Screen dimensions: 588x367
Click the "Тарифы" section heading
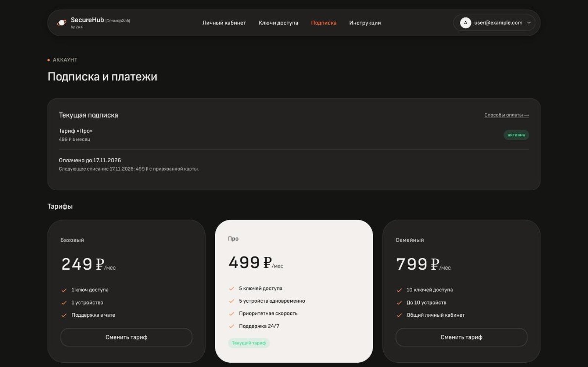[60, 206]
